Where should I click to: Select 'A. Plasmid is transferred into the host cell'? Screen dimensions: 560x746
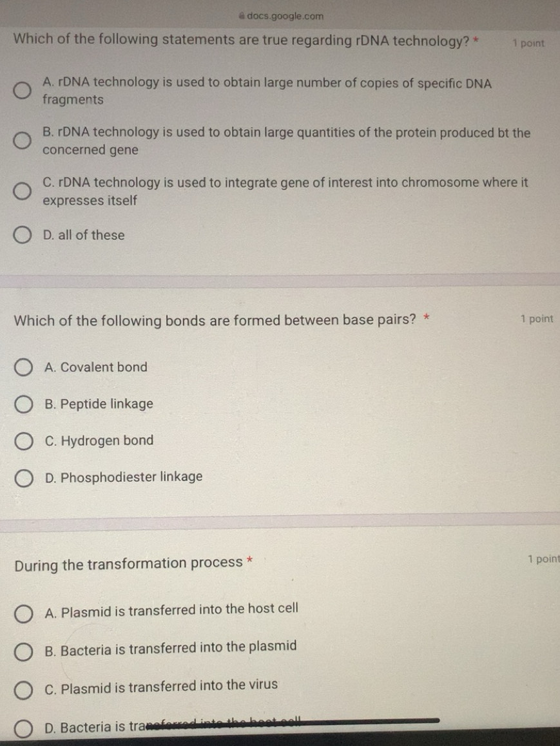(24, 614)
